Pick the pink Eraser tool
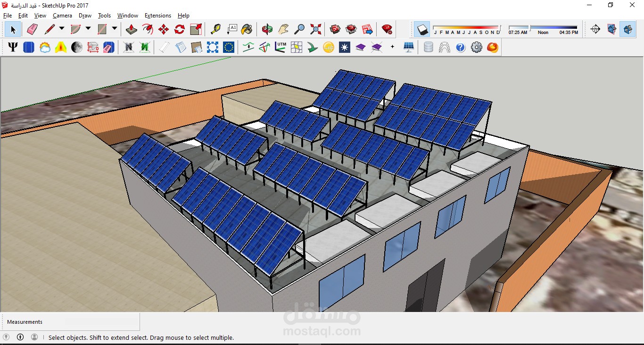The width and height of the screenshot is (644, 345). tap(32, 29)
